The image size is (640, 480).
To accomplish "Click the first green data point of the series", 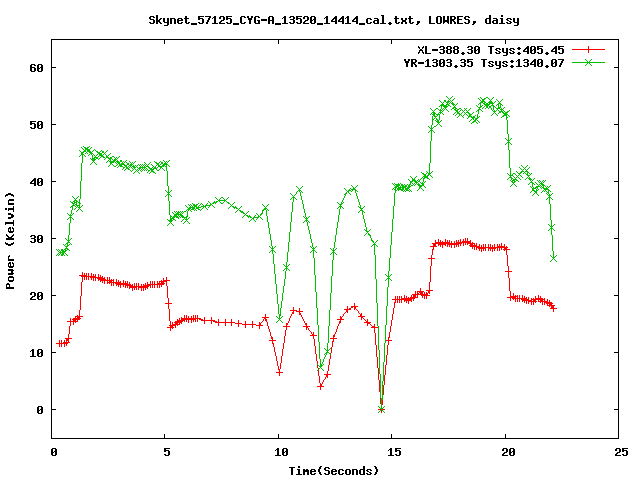I will point(60,252).
